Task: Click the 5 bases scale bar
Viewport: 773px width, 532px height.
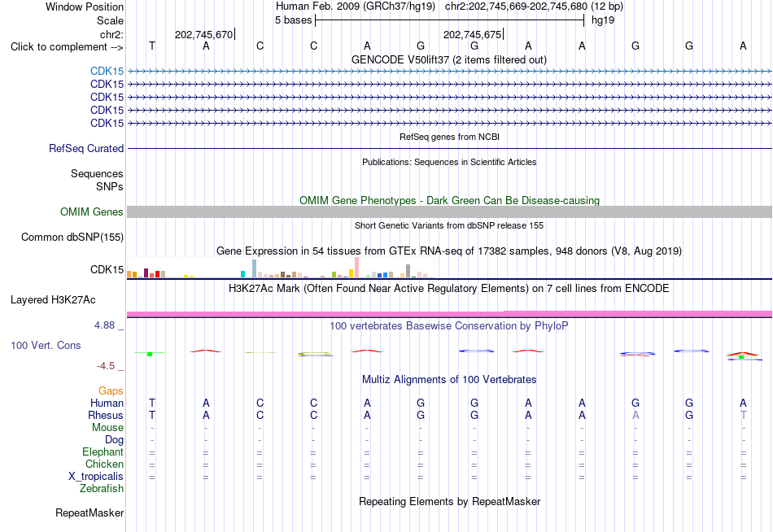Action: click(x=450, y=20)
